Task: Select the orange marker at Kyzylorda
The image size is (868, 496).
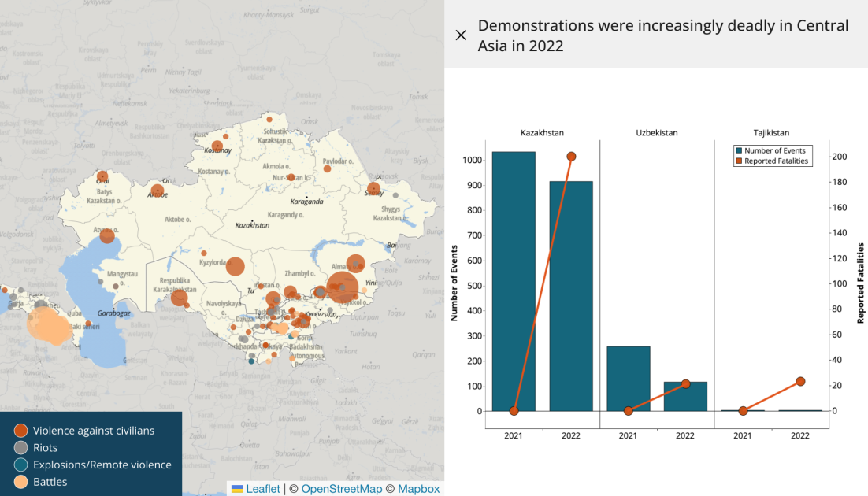Action: click(235, 266)
